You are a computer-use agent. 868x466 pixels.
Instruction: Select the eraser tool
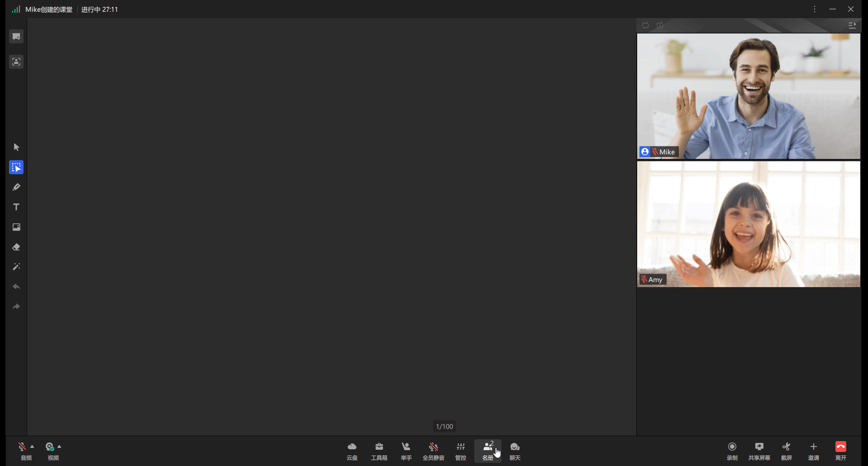16,247
